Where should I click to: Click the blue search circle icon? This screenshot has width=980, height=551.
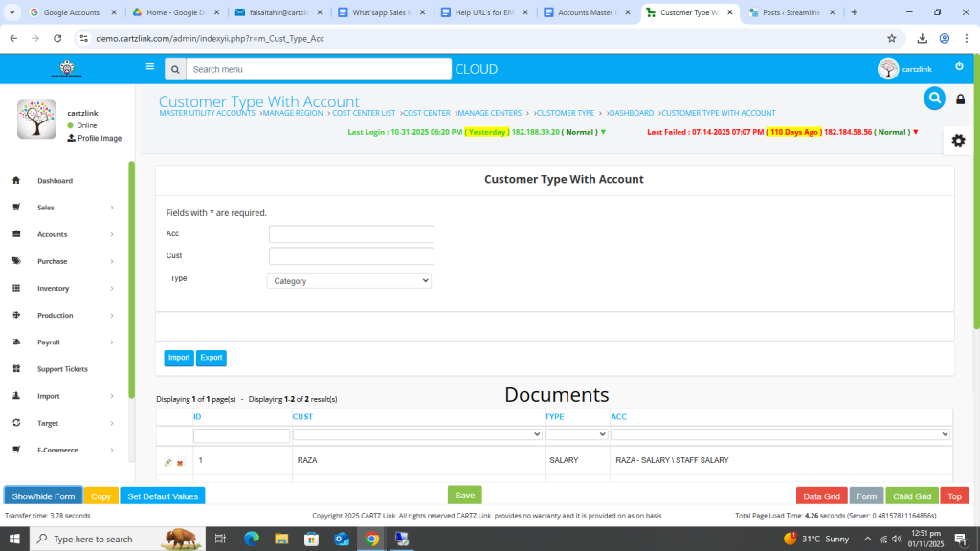coord(934,98)
